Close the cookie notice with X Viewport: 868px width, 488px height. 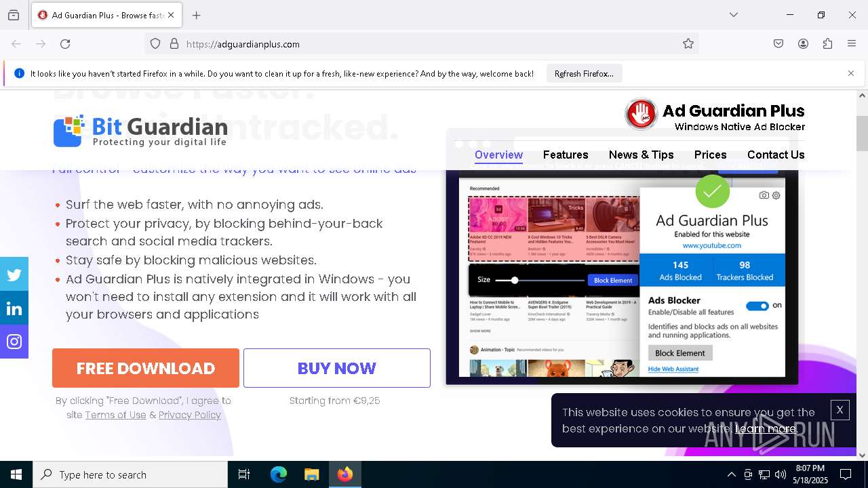[840, 410]
